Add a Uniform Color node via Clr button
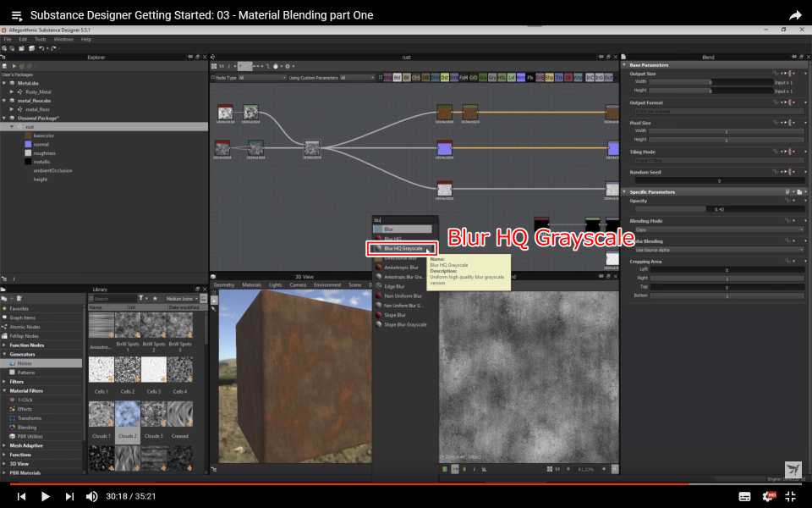This screenshot has width=812, height=508. pyautogui.click(x=568, y=77)
